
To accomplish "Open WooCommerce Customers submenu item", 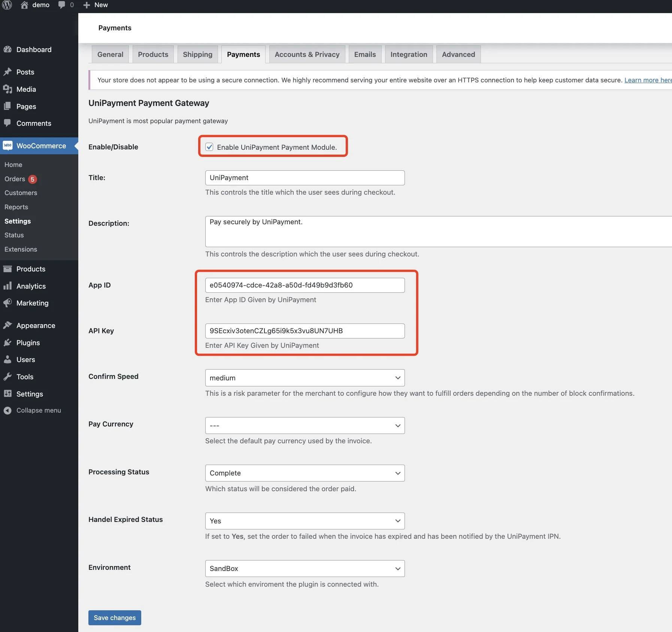I will pos(21,193).
